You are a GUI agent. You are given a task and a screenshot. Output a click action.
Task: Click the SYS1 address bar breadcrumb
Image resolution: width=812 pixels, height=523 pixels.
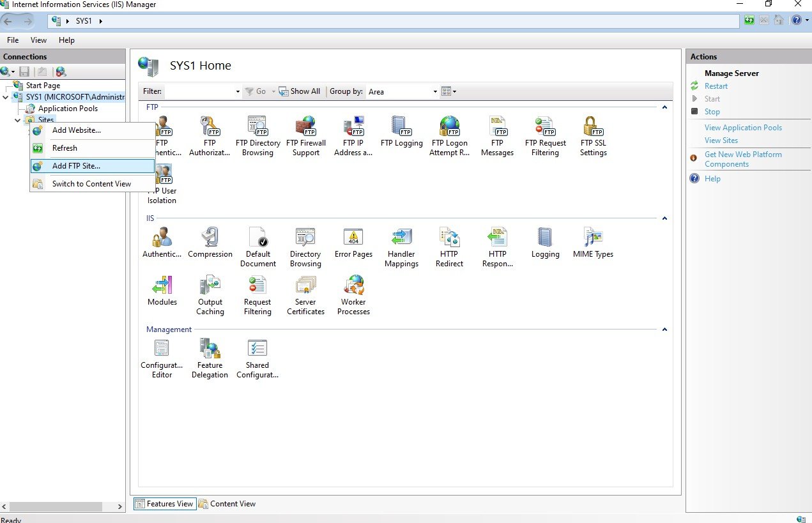[84, 21]
